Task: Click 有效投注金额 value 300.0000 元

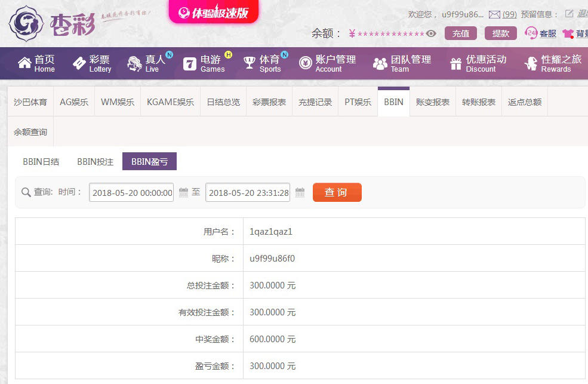Action: (273, 312)
